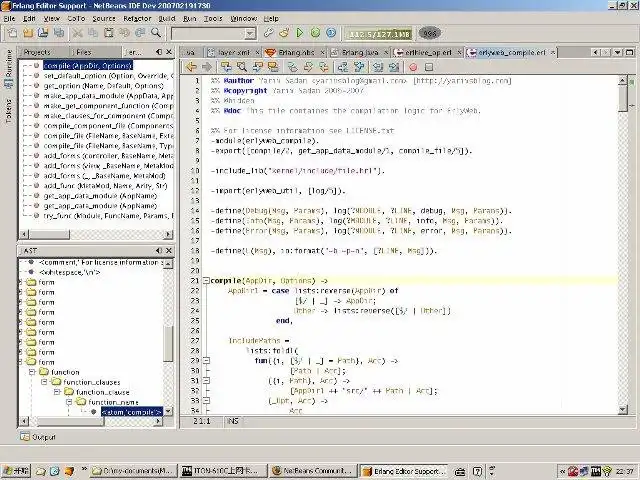The image size is (640, 480).
Task: Collapse the function_name node in AST tree
Action: coord(69,402)
